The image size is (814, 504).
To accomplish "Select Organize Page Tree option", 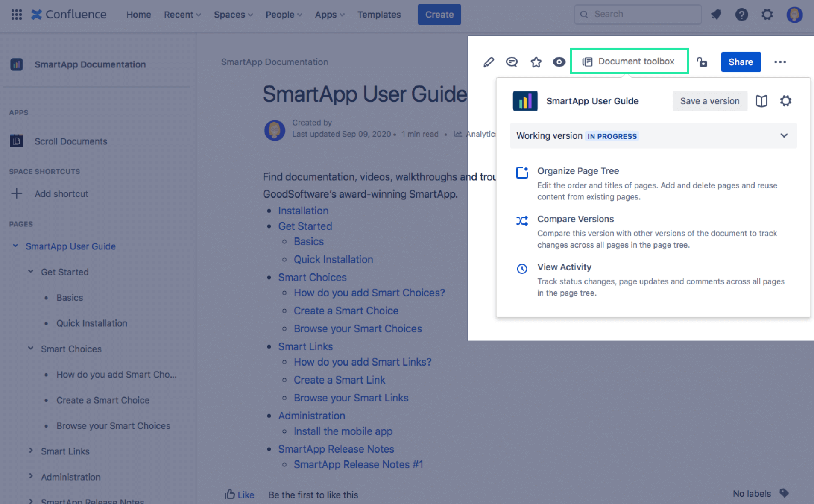I will [578, 171].
